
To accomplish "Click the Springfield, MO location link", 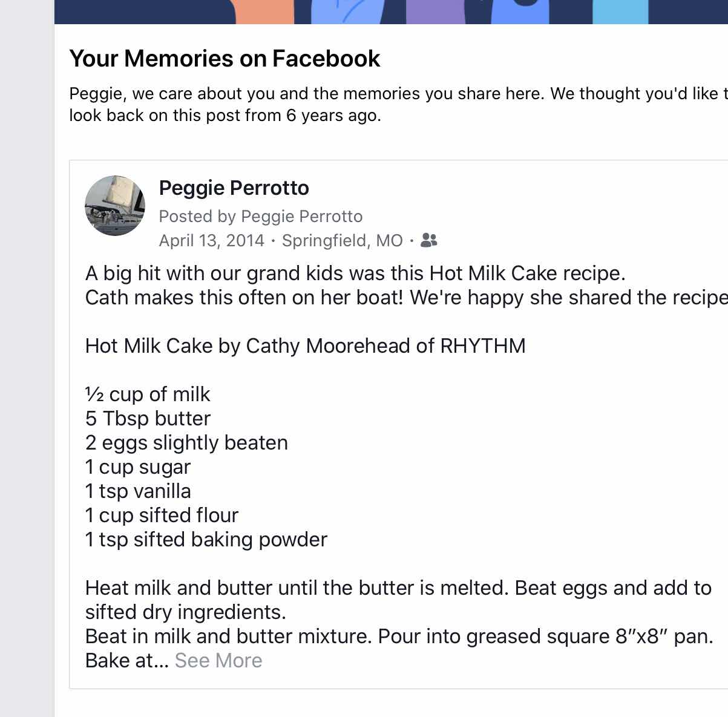I will coord(342,241).
